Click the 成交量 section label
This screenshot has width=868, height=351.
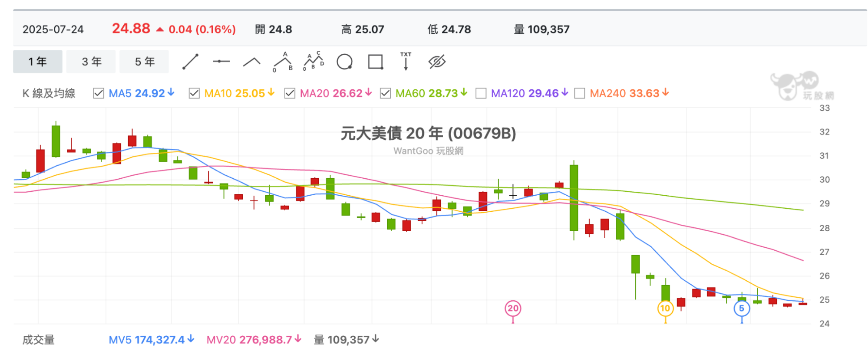(x=39, y=340)
